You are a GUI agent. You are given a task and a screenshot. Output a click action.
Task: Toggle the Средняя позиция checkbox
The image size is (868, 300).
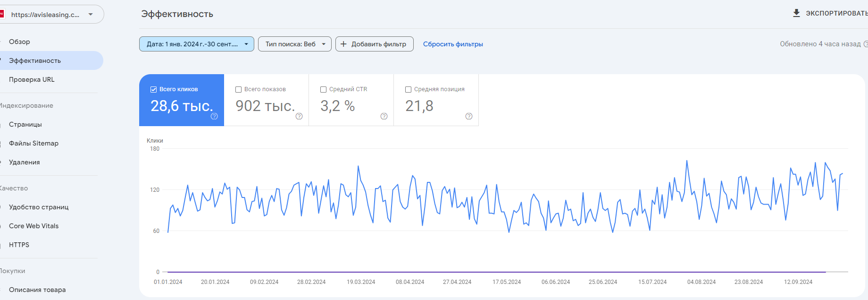pyautogui.click(x=408, y=89)
